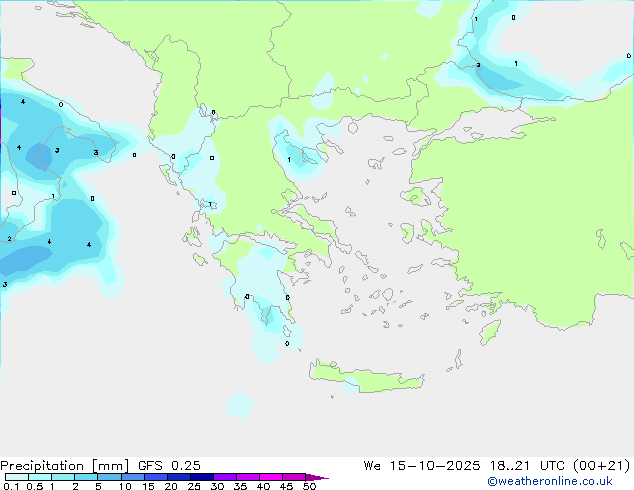Click the legend label '50'
This screenshot has height=490, width=634.
tap(309, 486)
